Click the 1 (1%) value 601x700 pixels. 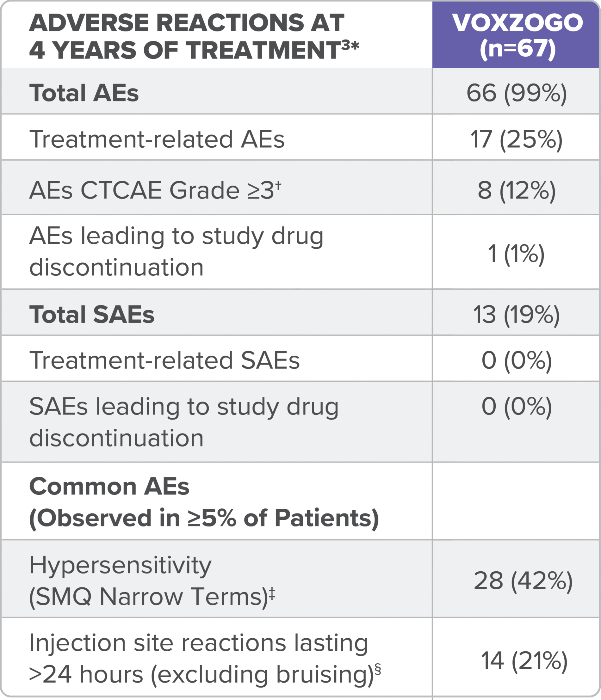[x=517, y=253]
